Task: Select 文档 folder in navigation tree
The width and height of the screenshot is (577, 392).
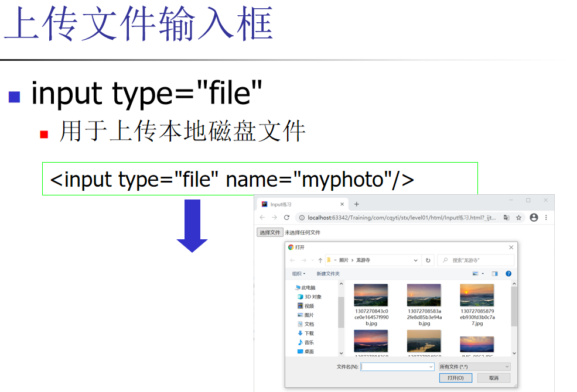Action: 306,324
